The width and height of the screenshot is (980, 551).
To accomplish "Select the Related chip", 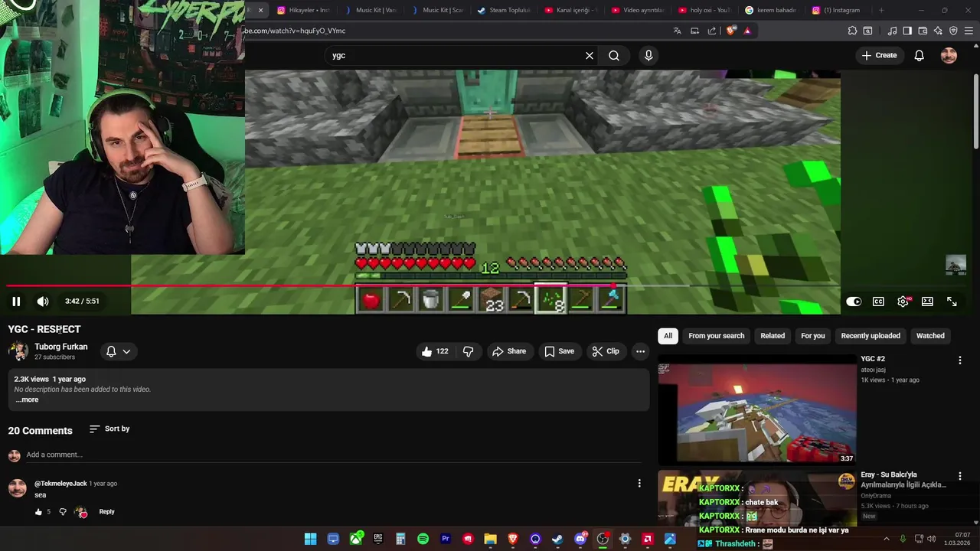I will tap(773, 336).
